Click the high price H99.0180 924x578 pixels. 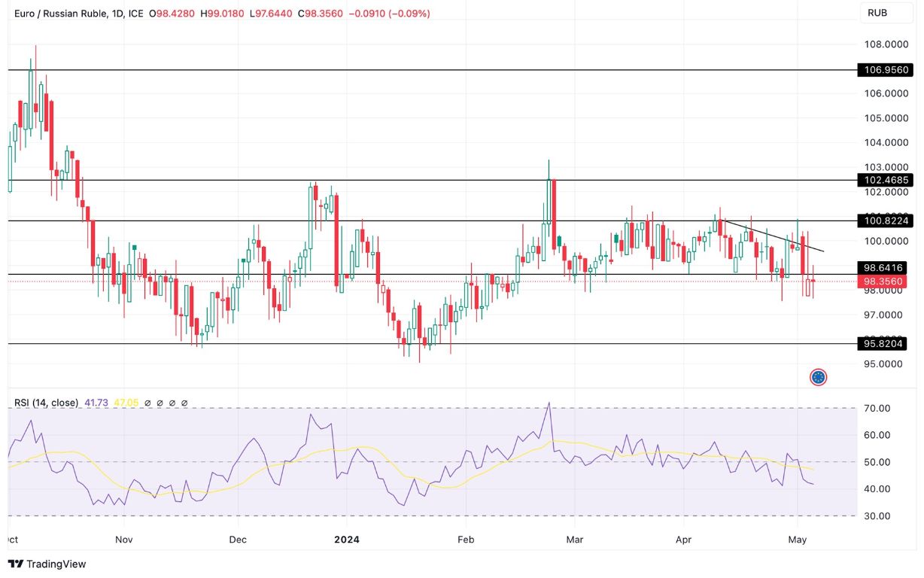pyautogui.click(x=222, y=14)
